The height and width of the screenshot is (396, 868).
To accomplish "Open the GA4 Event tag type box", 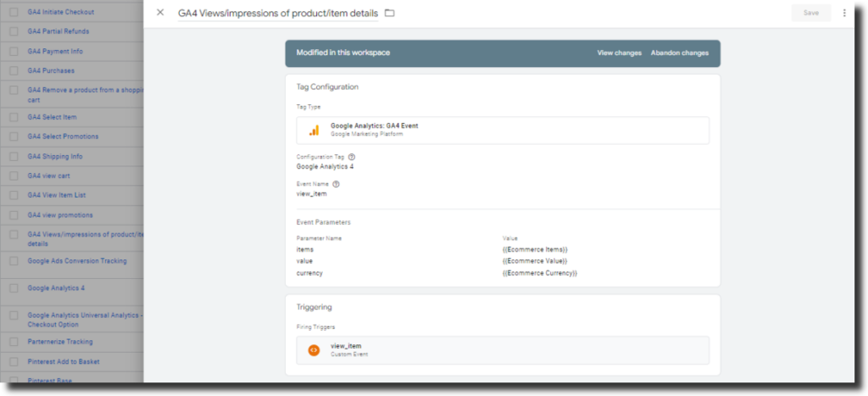I will (503, 130).
